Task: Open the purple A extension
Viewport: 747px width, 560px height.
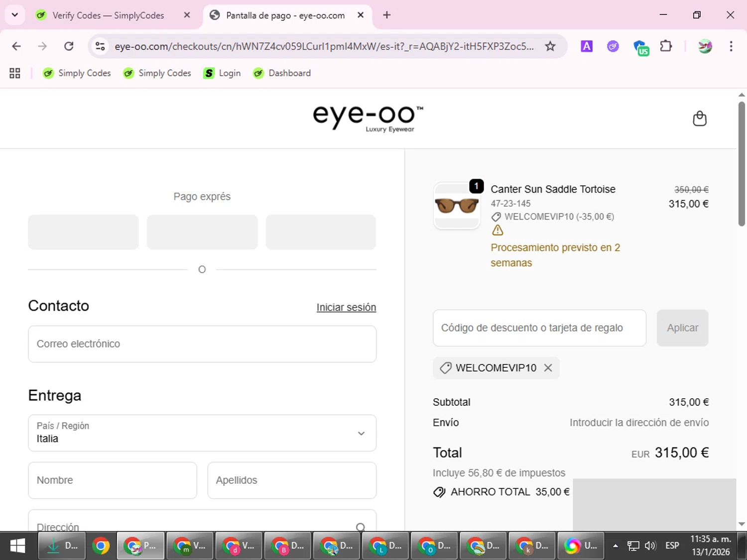Action: click(587, 46)
